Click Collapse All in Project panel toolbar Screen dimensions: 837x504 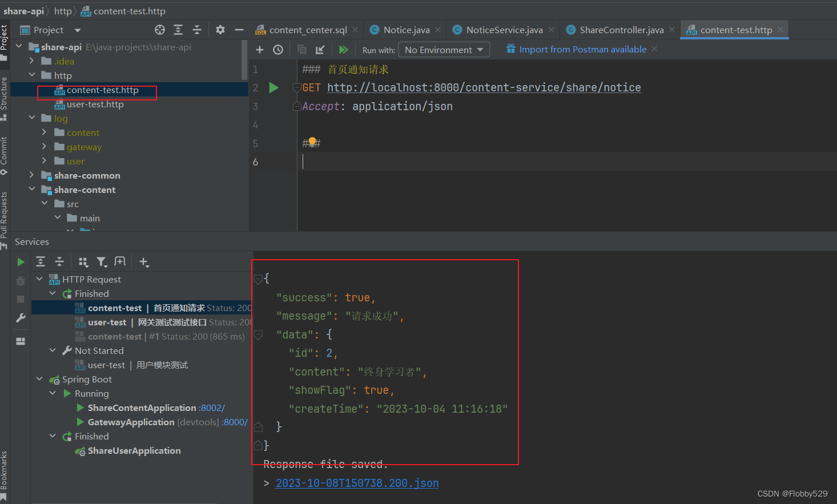click(x=197, y=30)
